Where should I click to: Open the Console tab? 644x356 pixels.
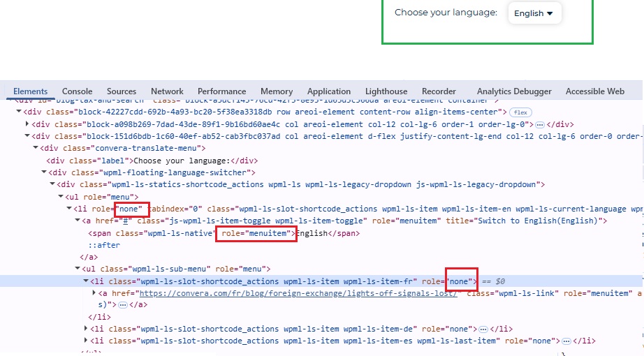(78, 91)
